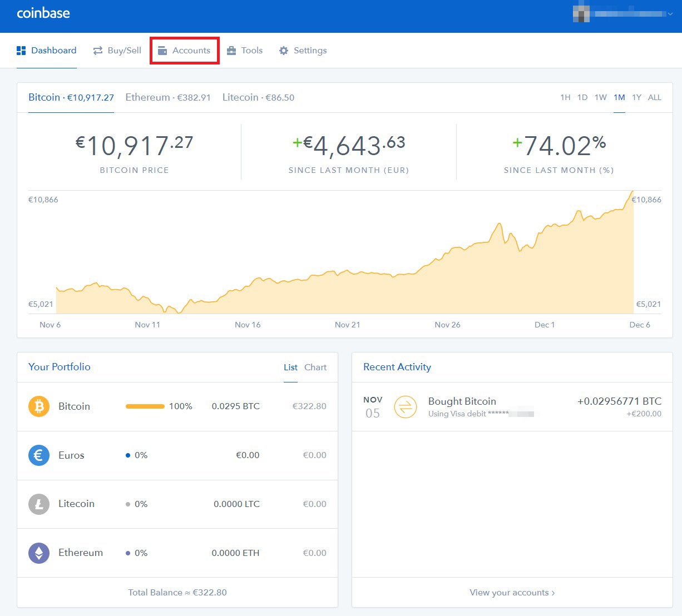Click the gray Litecoin coin icon

pyautogui.click(x=39, y=504)
